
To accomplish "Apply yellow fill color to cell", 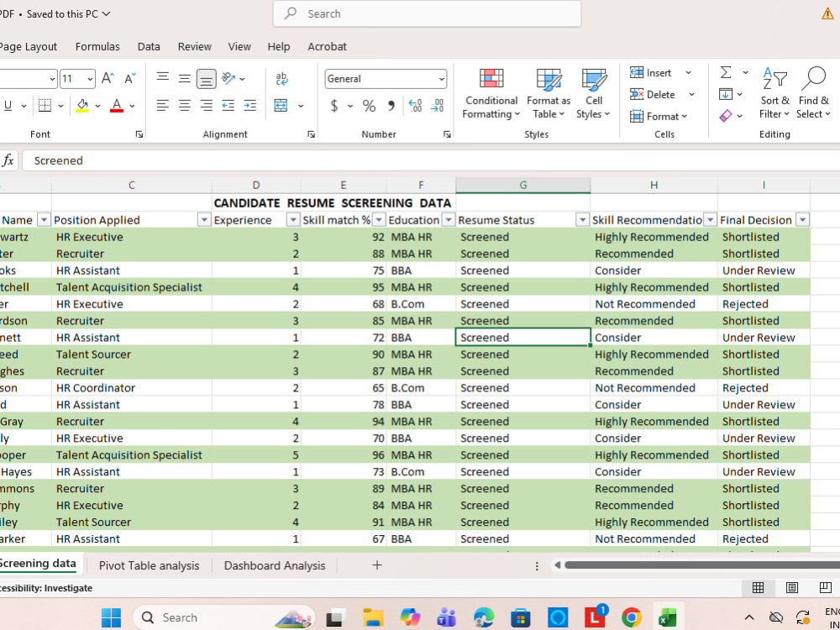I will [82, 106].
